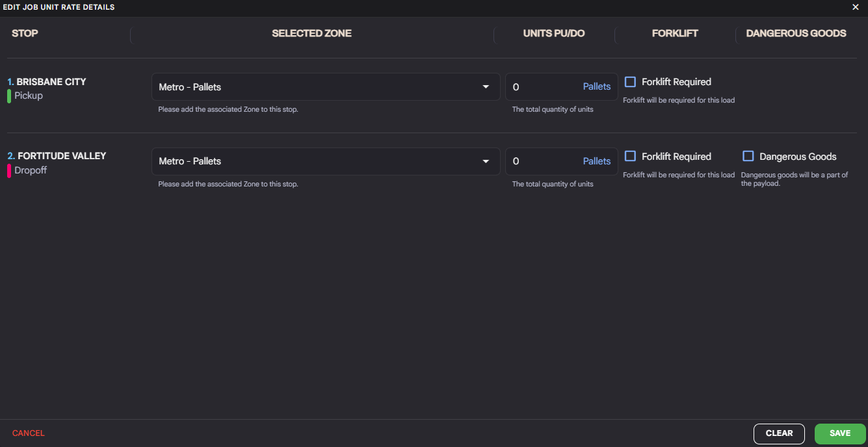
Task: Enable Forklift Required for Fortitude Valley dropoff
Action: pos(630,156)
